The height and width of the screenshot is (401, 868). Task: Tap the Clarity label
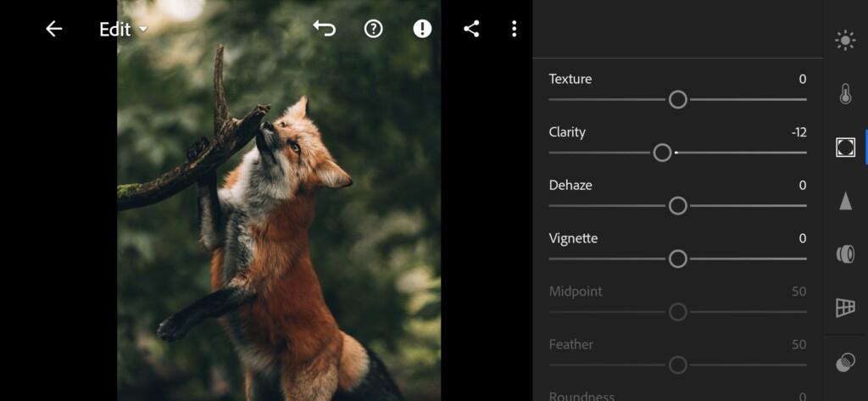click(x=567, y=132)
